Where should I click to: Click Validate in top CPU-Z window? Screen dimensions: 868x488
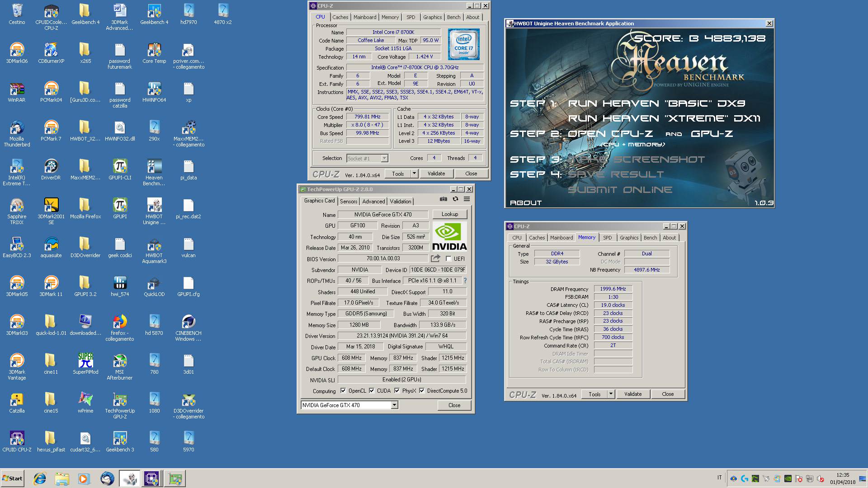tap(436, 174)
